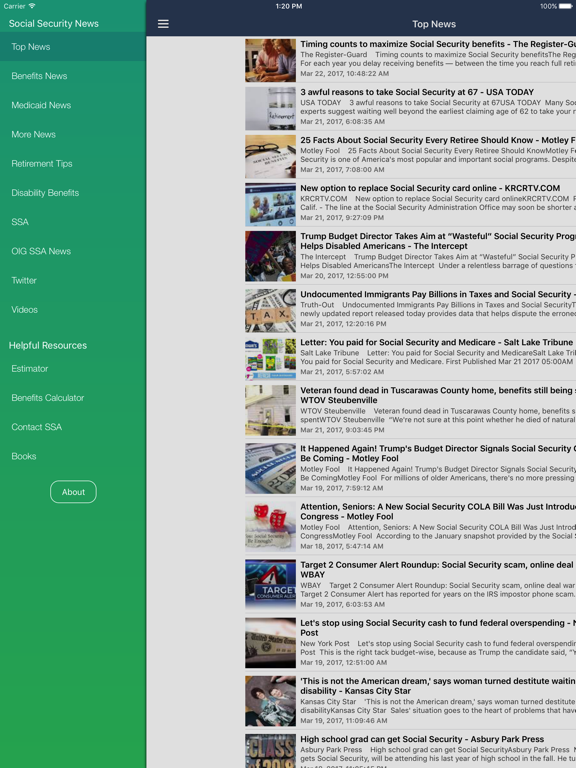576x768 pixels.
Task: Open Target 2 Consumer Alert Roundup article
Action: point(410,586)
